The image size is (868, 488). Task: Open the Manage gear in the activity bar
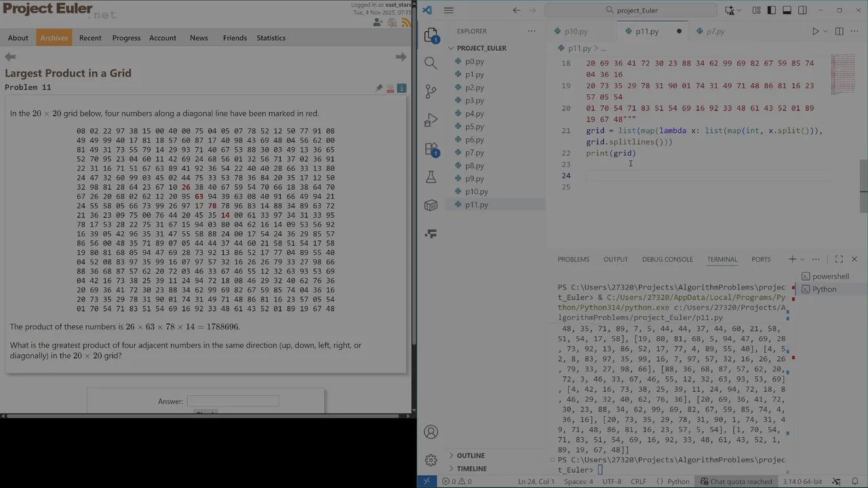click(x=431, y=460)
